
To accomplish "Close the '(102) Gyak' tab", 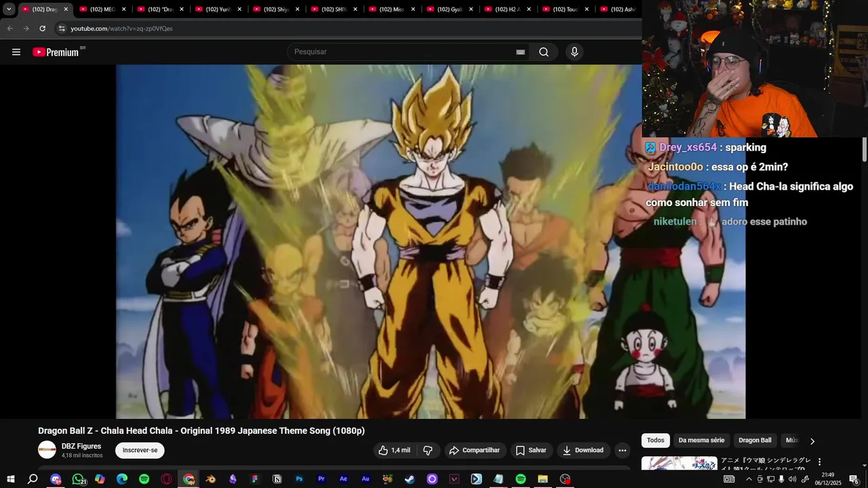I will pyautogui.click(x=471, y=9).
